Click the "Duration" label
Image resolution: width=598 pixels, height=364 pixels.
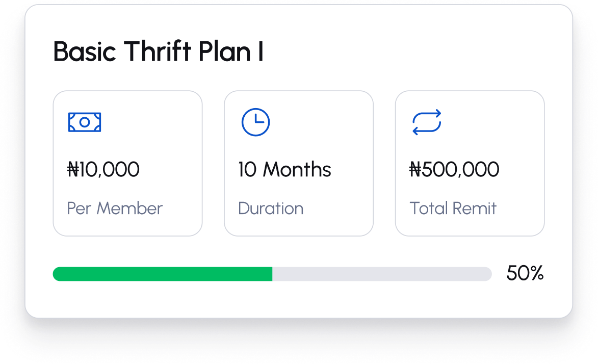(x=271, y=209)
